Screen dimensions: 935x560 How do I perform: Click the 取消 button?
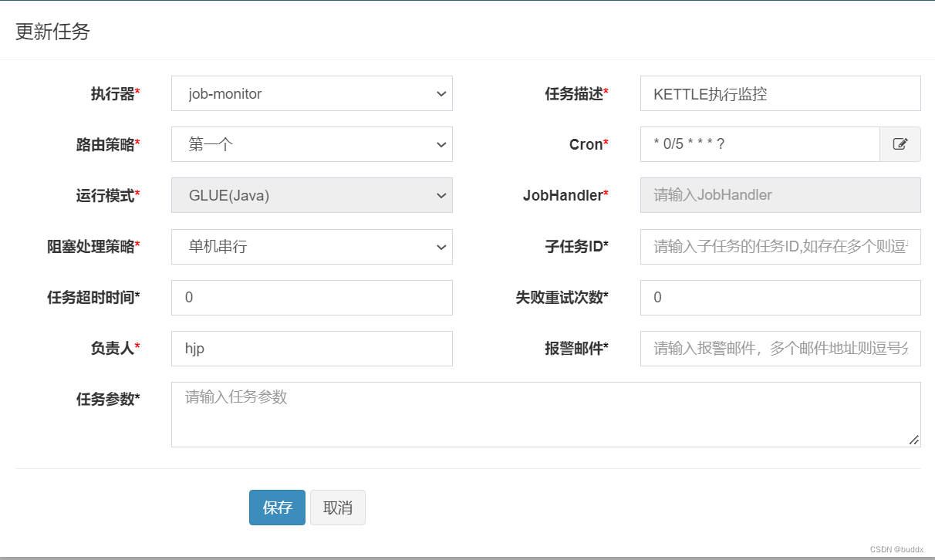[x=338, y=508]
